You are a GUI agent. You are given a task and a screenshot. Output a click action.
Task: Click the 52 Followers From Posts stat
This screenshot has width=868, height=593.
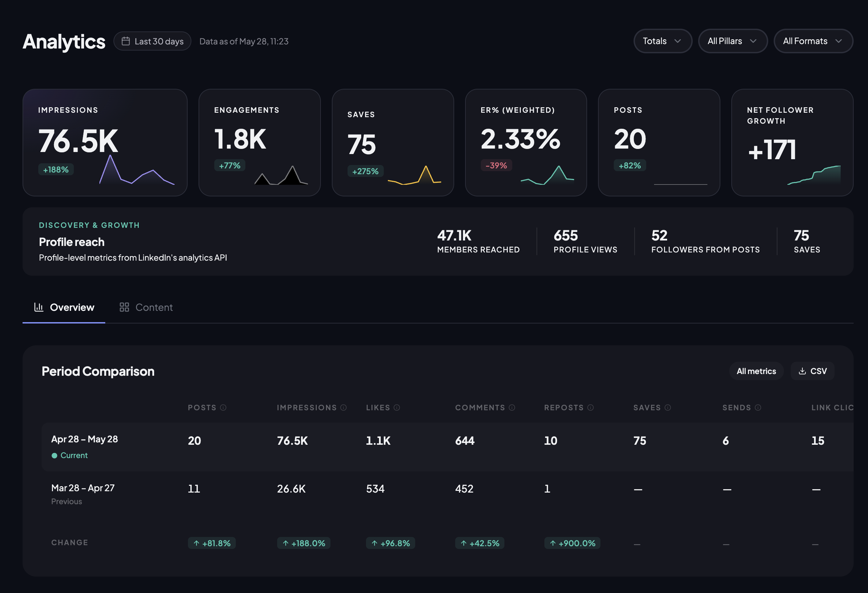point(706,241)
